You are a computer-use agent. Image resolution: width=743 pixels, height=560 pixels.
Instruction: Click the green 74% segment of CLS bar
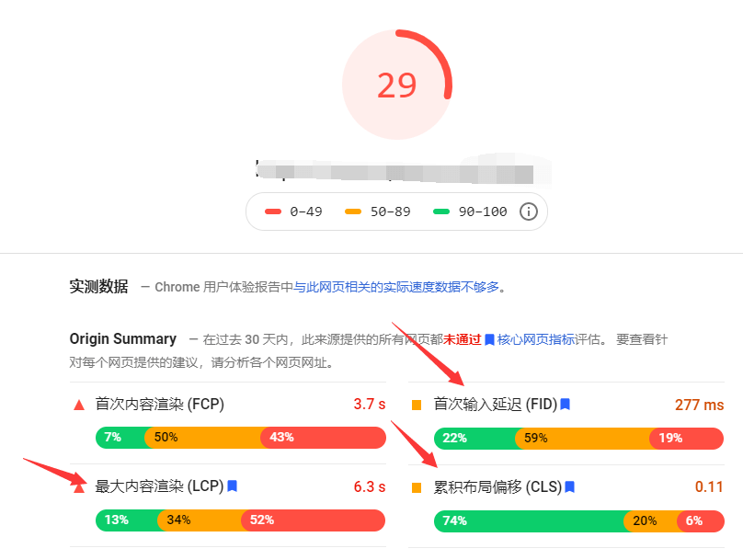[529, 520]
